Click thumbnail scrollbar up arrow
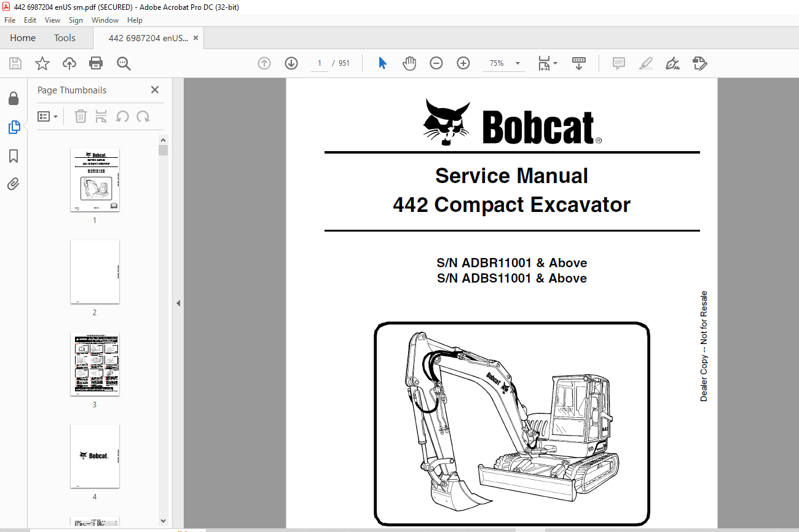Screen dimensions: 799x532 click(163, 139)
